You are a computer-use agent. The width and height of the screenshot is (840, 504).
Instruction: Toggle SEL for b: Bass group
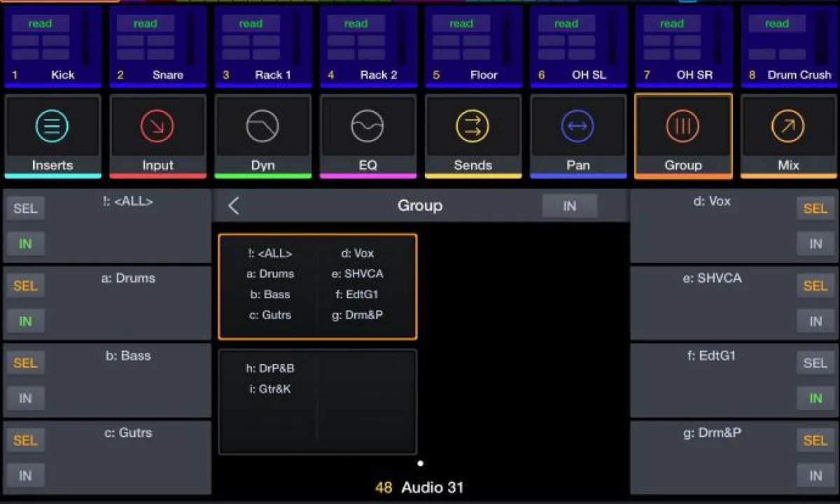(25, 363)
